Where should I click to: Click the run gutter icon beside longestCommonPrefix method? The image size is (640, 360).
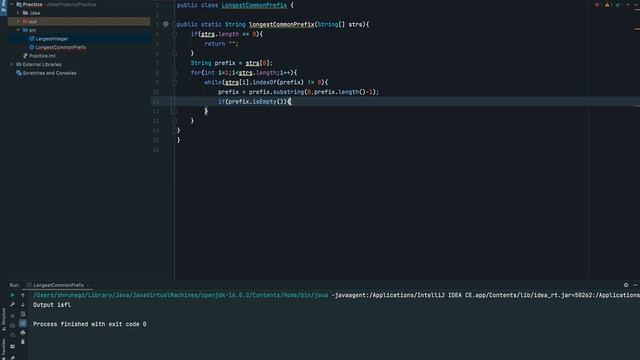[166, 24]
